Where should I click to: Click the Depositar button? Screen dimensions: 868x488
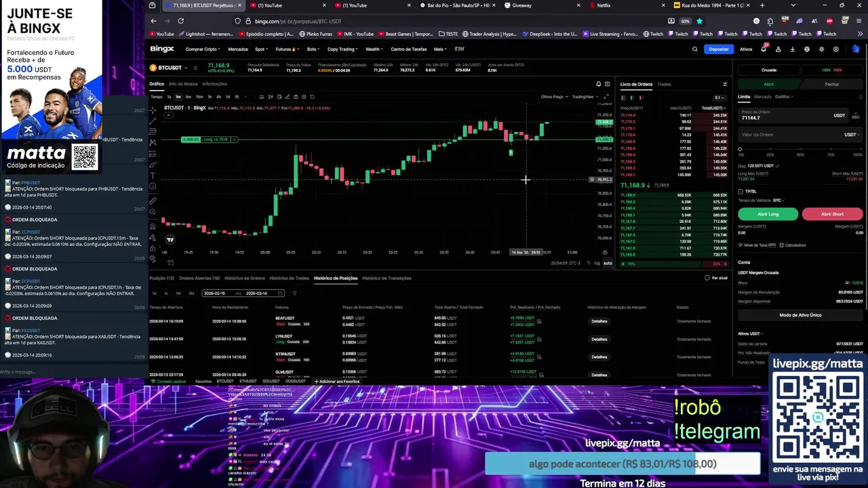[x=719, y=49]
